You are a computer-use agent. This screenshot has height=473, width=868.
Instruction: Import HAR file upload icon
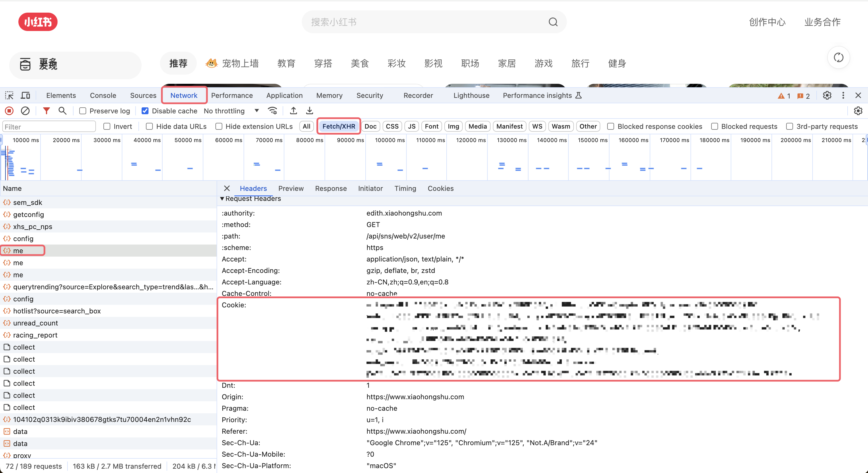click(294, 111)
